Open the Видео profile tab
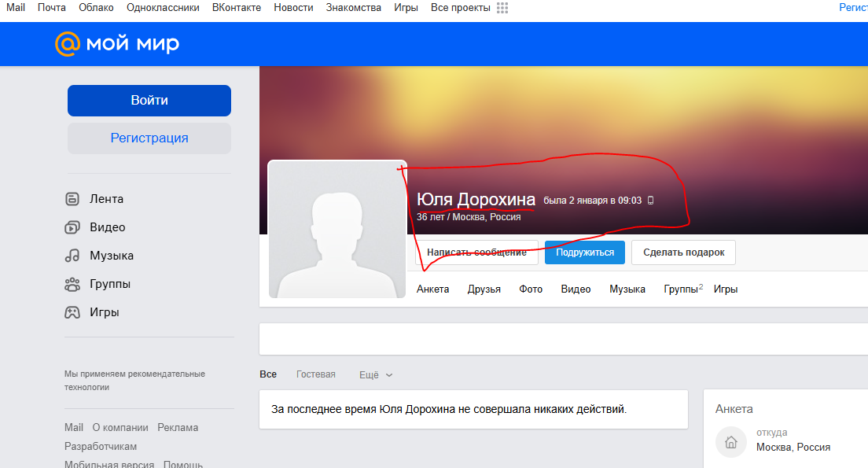868x468 pixels. point(576,289)
